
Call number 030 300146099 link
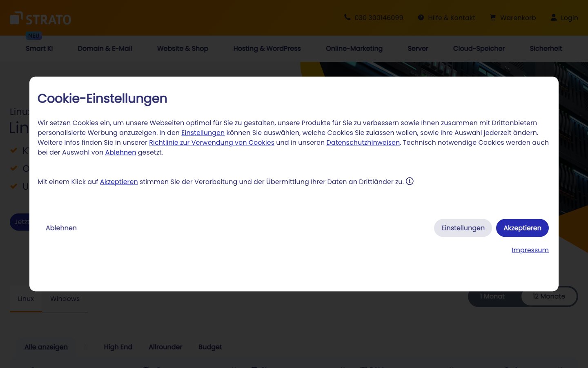pyautogui.click(x=379, y=18)
